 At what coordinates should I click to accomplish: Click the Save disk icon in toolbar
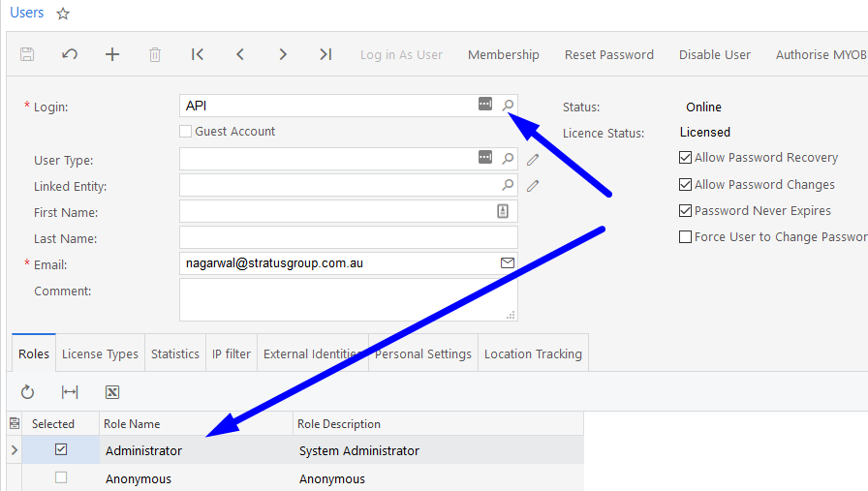pos(27,54)
